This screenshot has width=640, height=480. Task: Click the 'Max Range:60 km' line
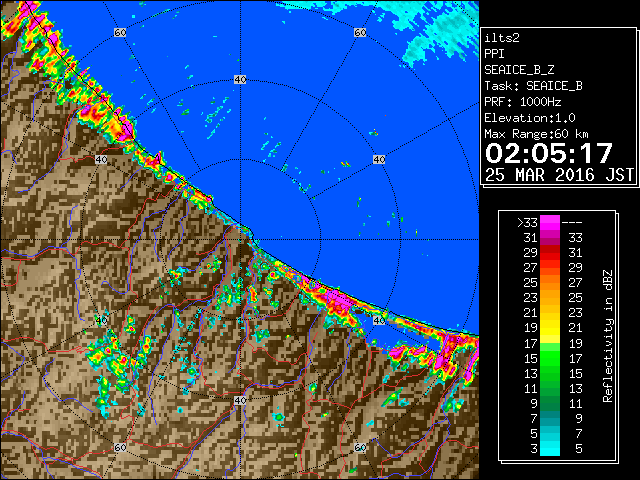point(536,134)
